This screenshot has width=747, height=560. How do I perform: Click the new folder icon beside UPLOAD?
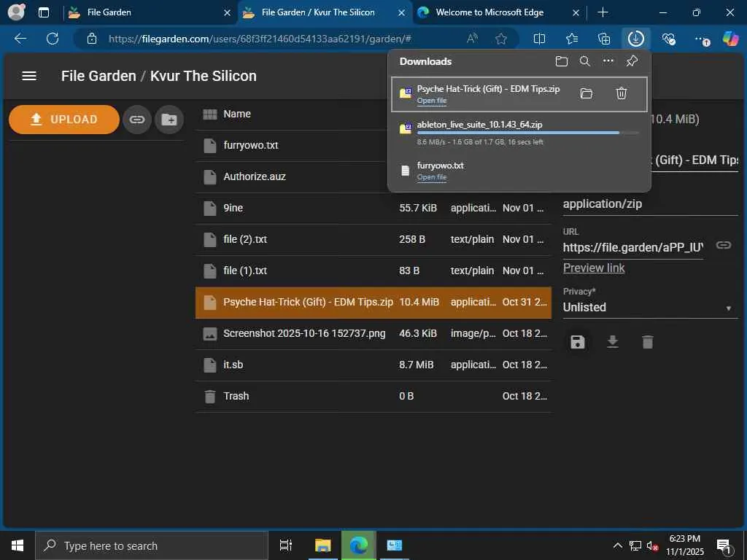pyautogui.click(x=169, y=120)
